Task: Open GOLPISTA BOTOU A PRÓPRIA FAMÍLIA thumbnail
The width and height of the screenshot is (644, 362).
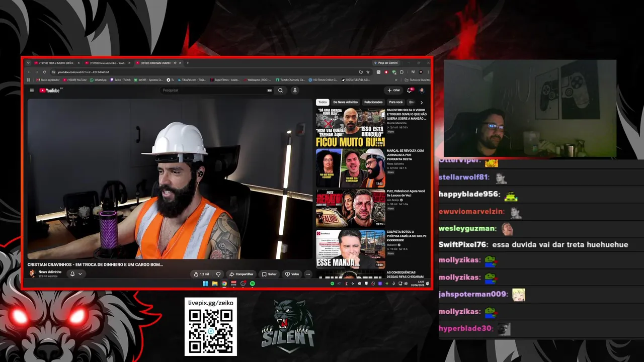Action: tap(350, 249)
